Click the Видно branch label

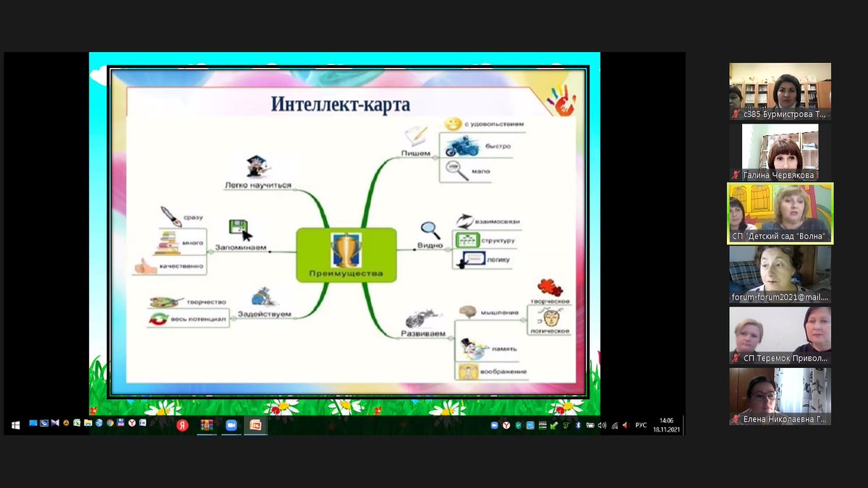[x=430, y=246]
